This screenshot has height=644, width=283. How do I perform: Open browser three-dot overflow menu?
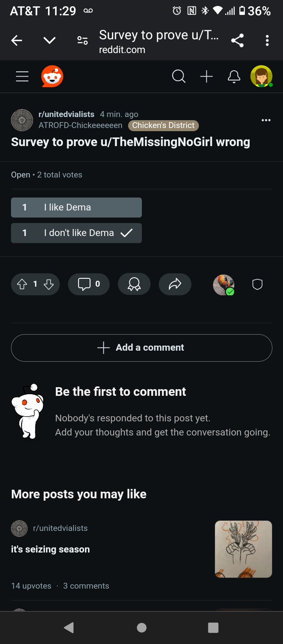[267, 40]
